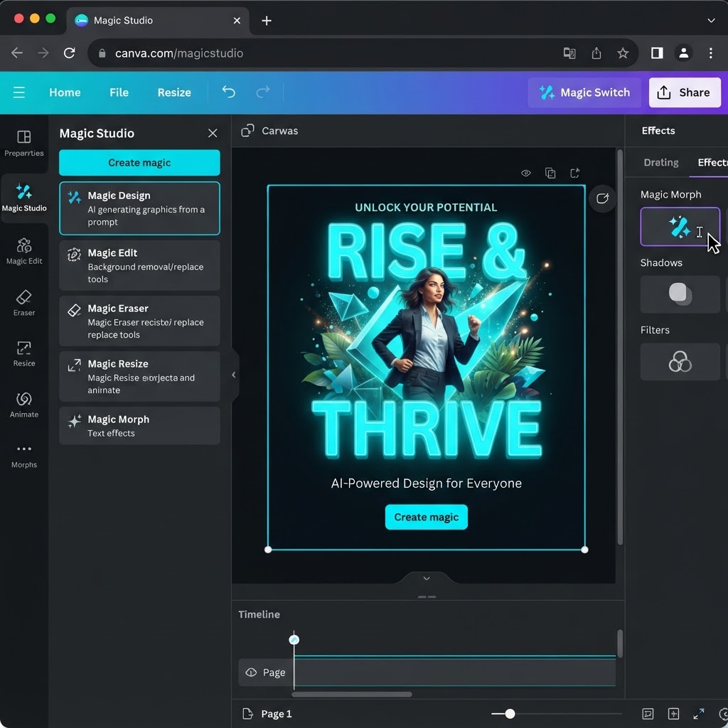
Task: Click the Redo arrow
Action: pos(263,92)
